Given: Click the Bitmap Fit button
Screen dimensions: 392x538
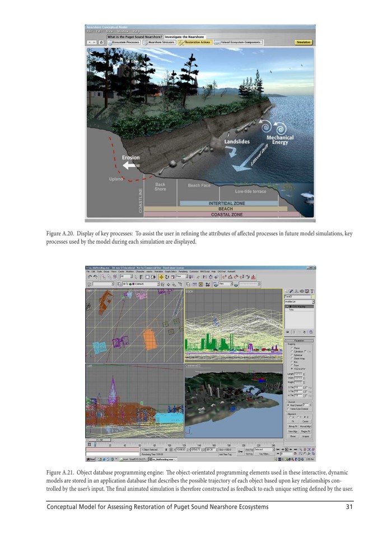Looking at the screenshot, I should [x=293, y=426].
